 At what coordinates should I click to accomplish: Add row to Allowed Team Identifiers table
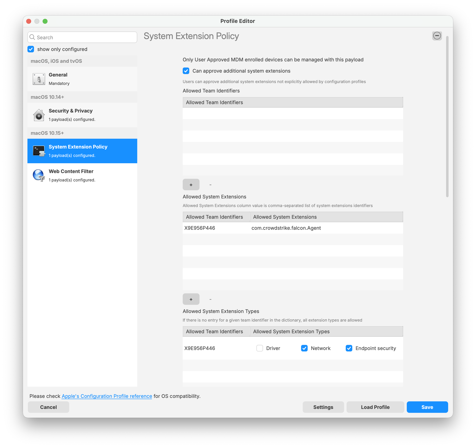tap(191, 185)
